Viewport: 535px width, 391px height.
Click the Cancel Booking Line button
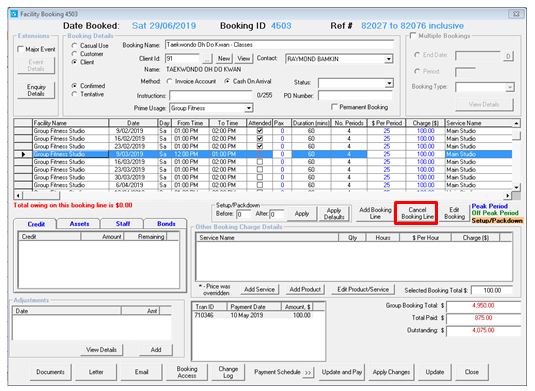pyautogui.click(x=417, y=213)
